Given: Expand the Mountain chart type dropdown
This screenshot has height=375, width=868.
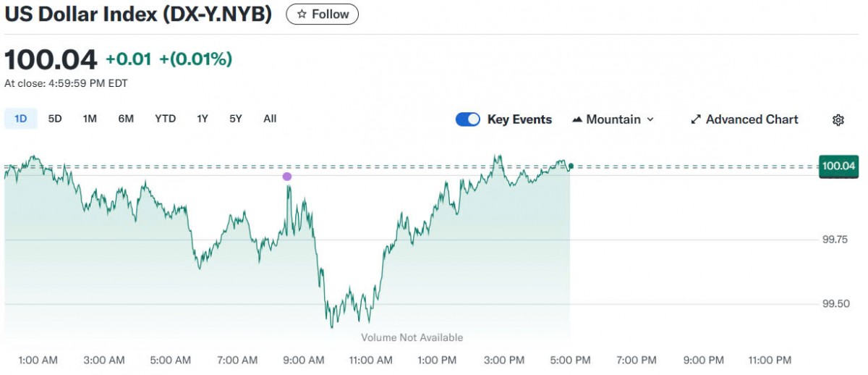Looking at the screenshot, I should pos(650,120).
